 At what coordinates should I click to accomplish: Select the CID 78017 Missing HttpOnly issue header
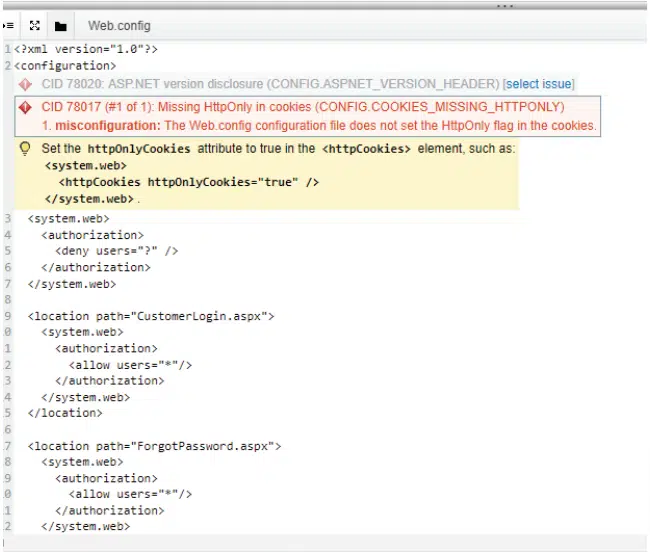(303, 107)
